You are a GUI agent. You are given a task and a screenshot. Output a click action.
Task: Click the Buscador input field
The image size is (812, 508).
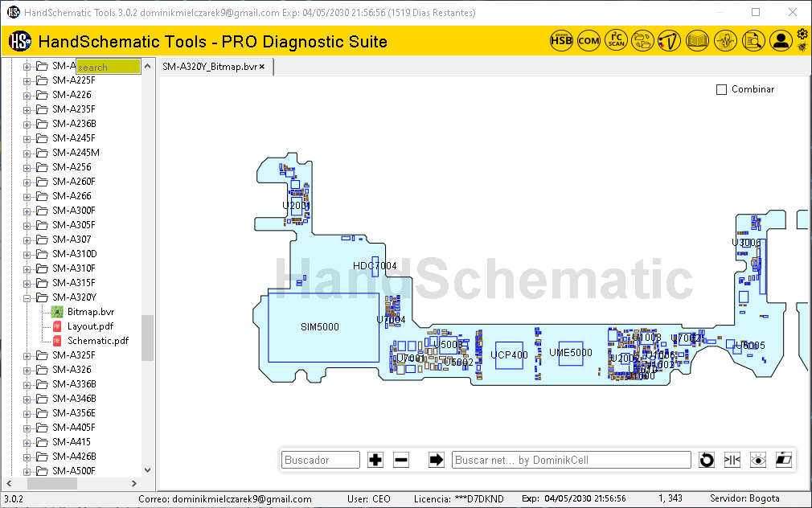(x=321, y=460)
